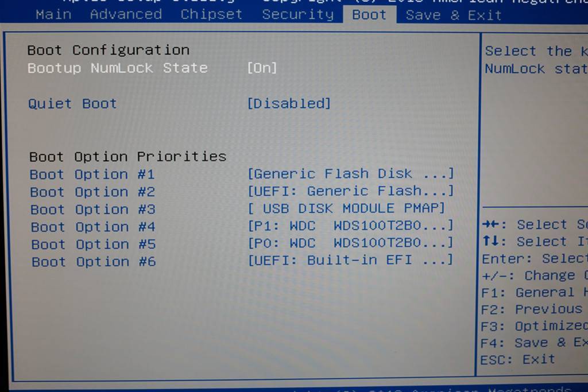
Task: Open Boot Option #3 USB DISK MODULE dropdown
Action: 346,208
